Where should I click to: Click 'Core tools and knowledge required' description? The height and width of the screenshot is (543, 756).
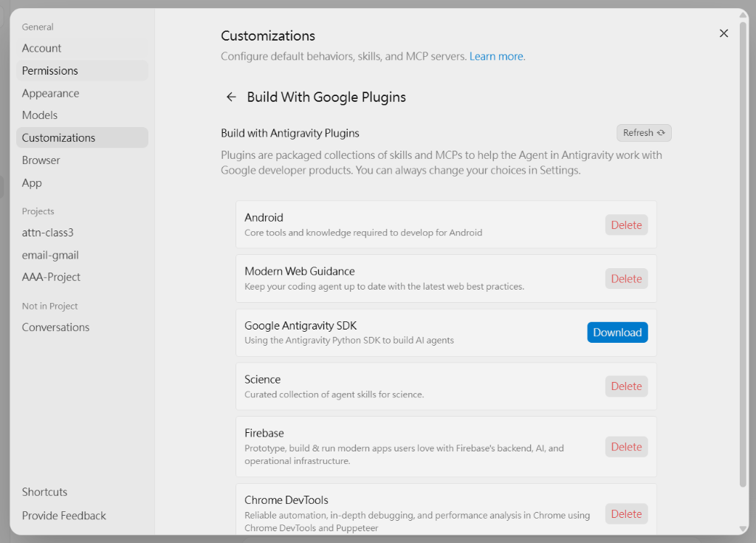click(363, 233)
